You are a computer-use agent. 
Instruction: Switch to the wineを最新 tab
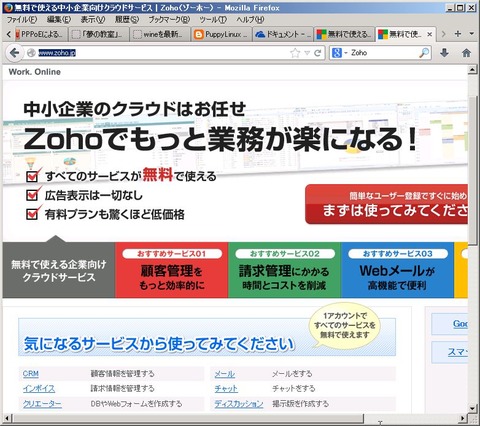click(x=160, y=34)
